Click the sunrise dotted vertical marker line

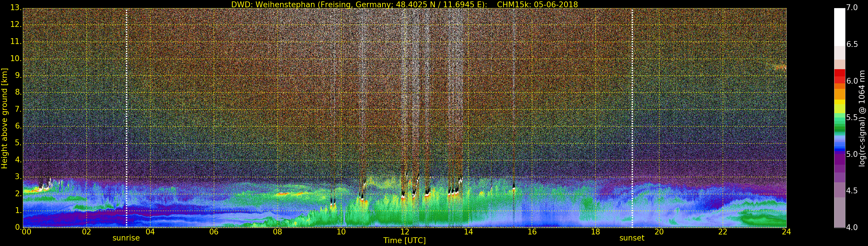tap(126, 118)
